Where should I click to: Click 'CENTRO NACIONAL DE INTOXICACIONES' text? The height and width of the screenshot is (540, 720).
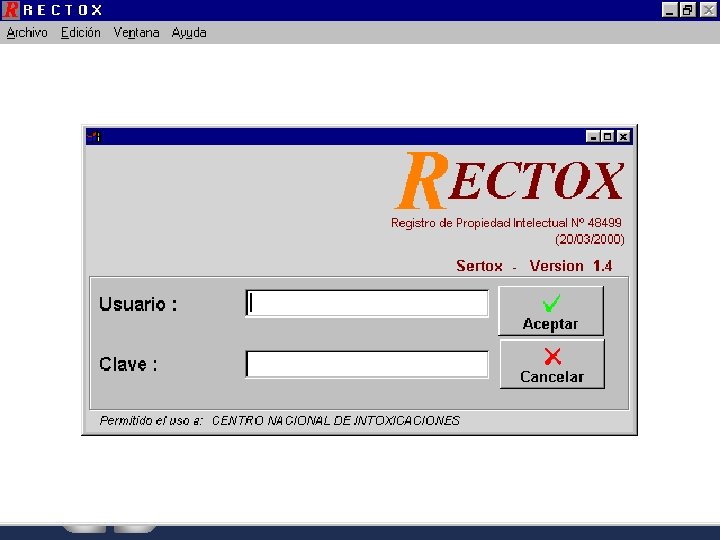336,421
